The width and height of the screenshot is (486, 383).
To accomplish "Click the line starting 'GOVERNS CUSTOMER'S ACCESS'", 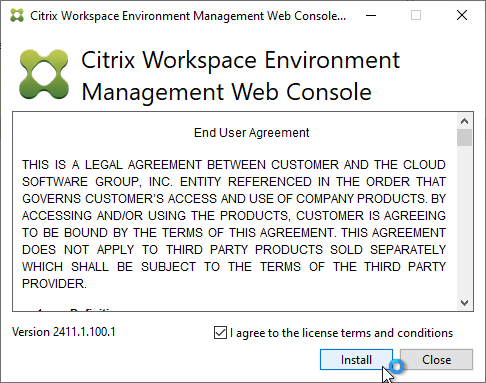I will (x=234, y=199).
